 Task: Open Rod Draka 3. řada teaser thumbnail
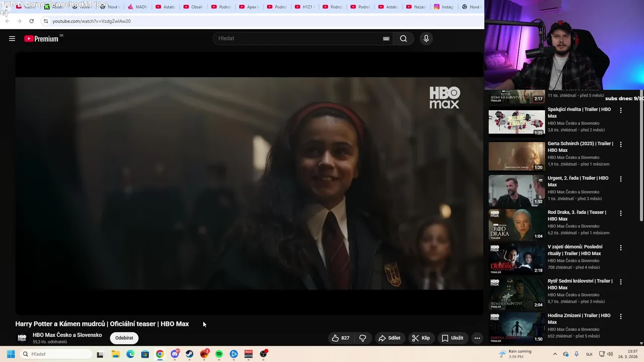(517, 225)
